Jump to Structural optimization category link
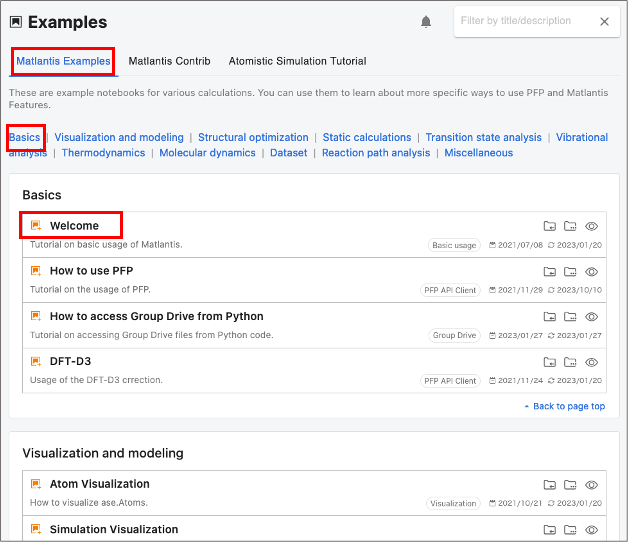Image resolution: width=628 pixels, height=542 pixels. coord(253,138)
